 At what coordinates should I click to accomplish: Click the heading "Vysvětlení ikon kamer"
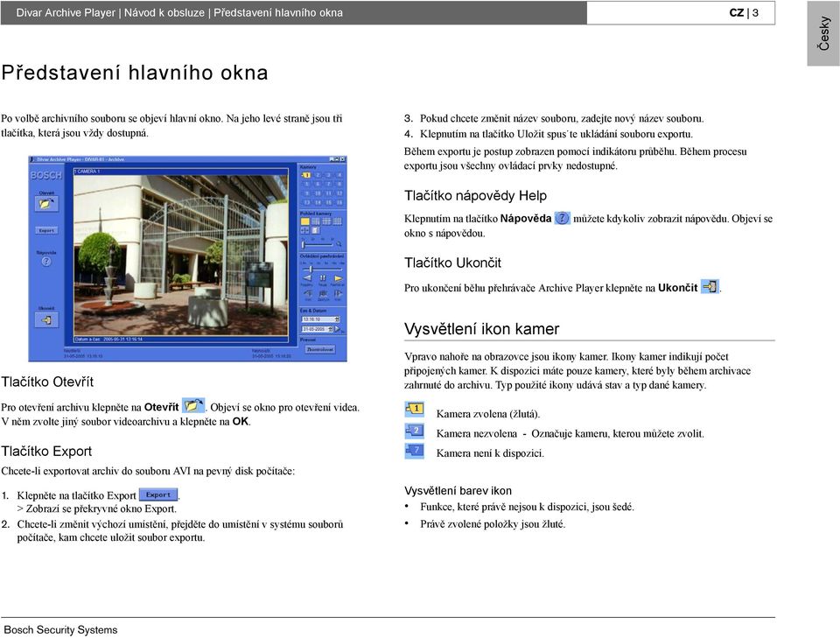[481, 329]
